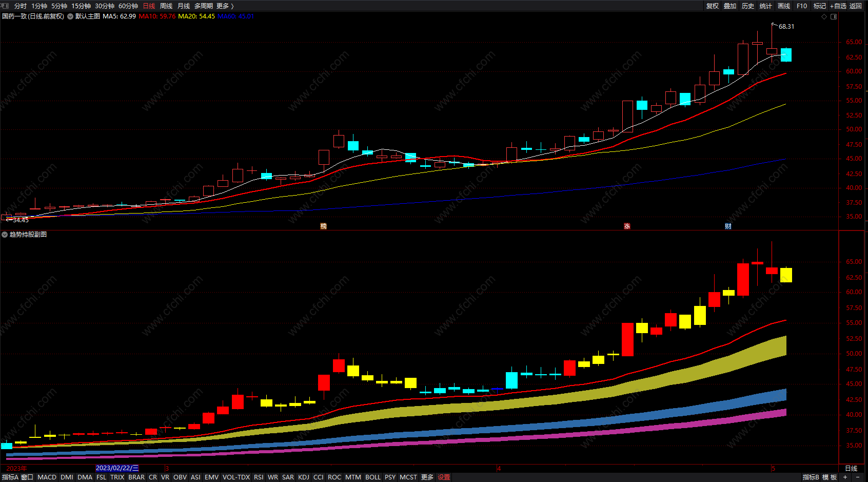Select the 日线 daily period

point(149,6)
